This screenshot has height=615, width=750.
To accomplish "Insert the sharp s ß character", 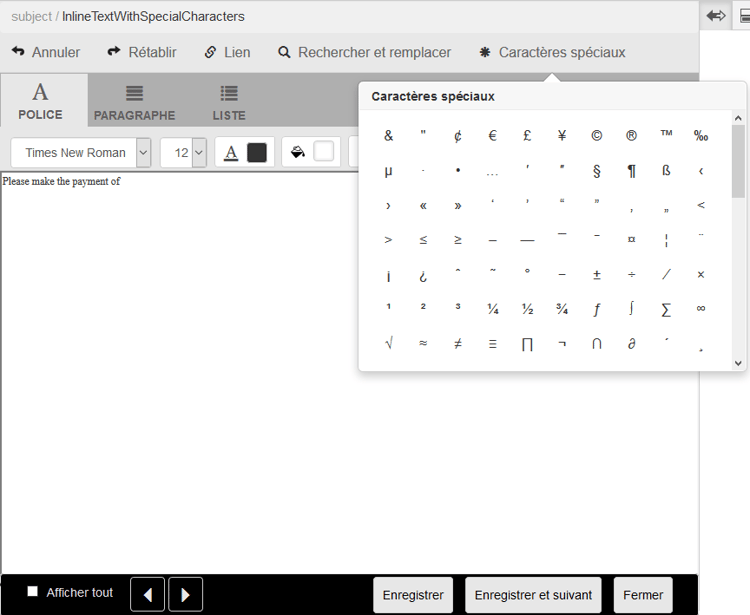I will (666, 171).
